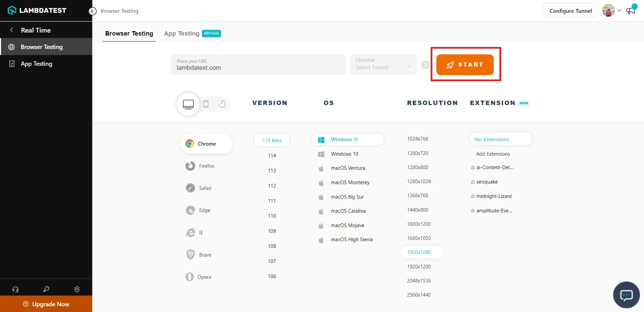Switch to the Browser Testing tab
The height and width of the screenshot is (312, 644).
(x=129, y=33)
